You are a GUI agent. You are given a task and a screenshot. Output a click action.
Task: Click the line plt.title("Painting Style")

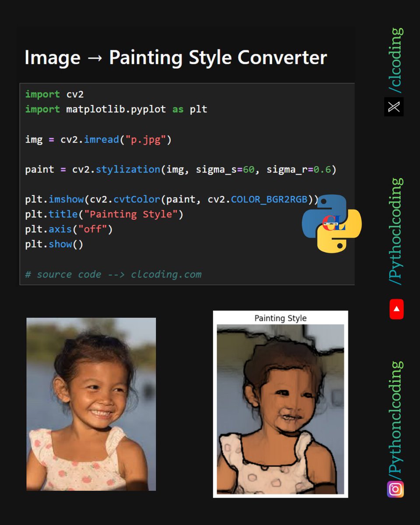104,214
